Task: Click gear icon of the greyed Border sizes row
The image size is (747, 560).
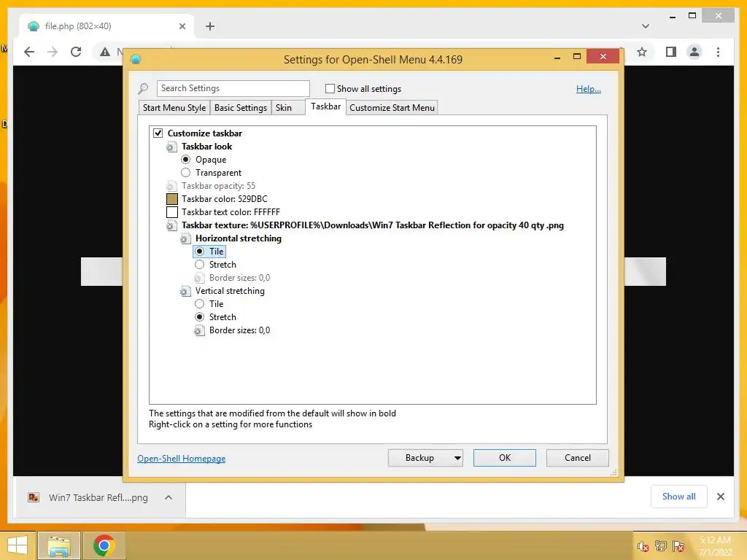Action: [199, 278]
